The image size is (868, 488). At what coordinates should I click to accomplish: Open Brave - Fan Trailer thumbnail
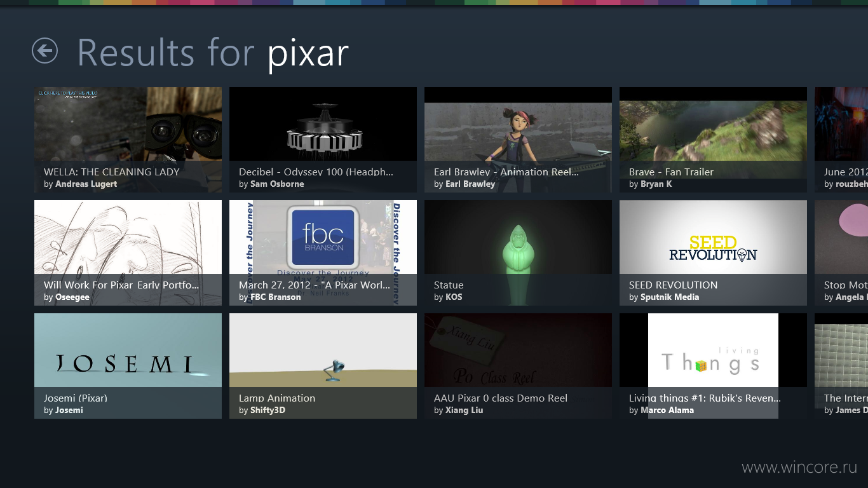pyautogui.click(x=713, y=140)
